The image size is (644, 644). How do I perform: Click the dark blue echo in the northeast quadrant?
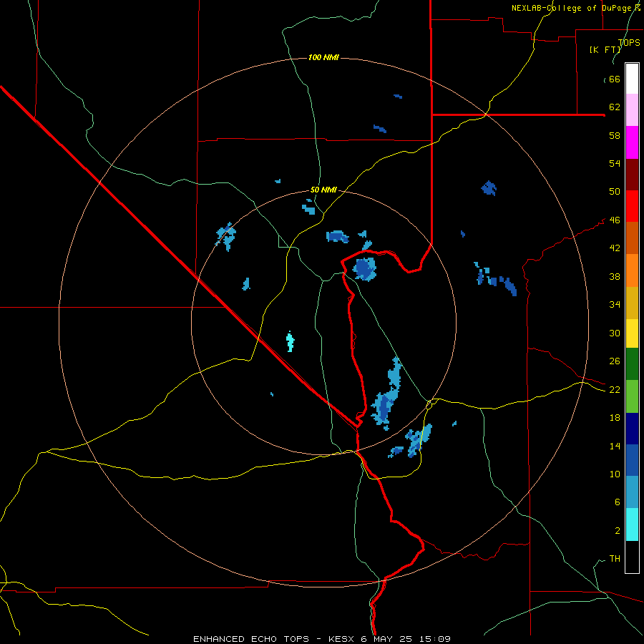click(489, 188)
